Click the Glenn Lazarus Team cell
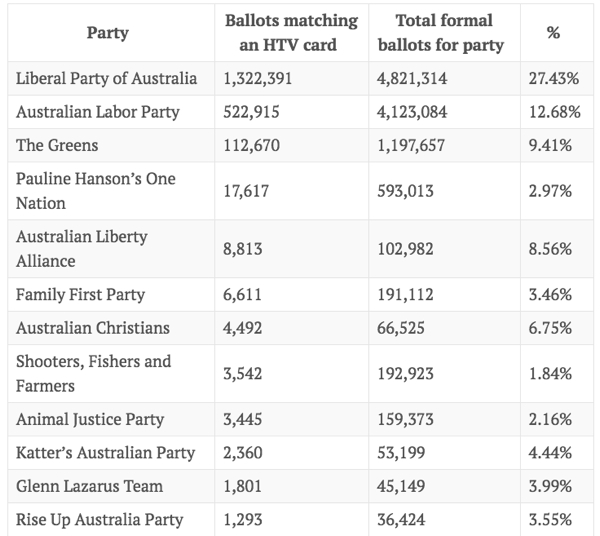This screenshot has height=536, width=600. (89, 486)
